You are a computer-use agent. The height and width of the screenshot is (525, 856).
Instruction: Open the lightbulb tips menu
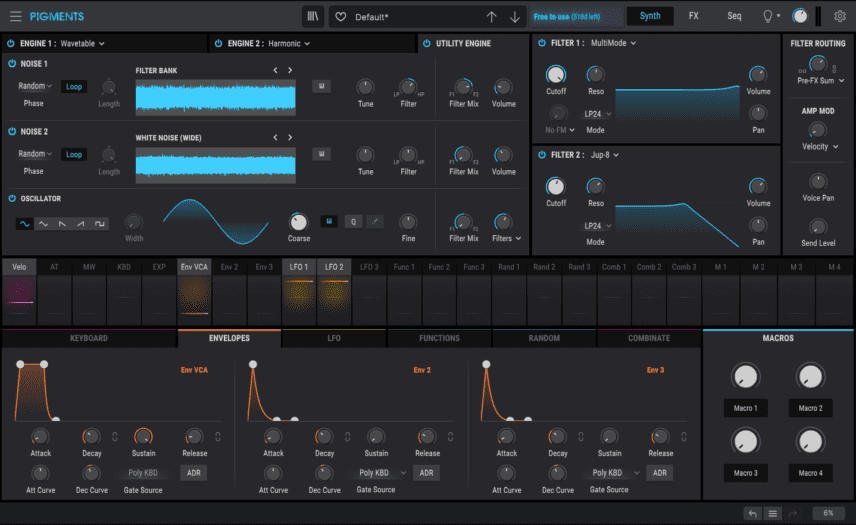coord(771,16)
